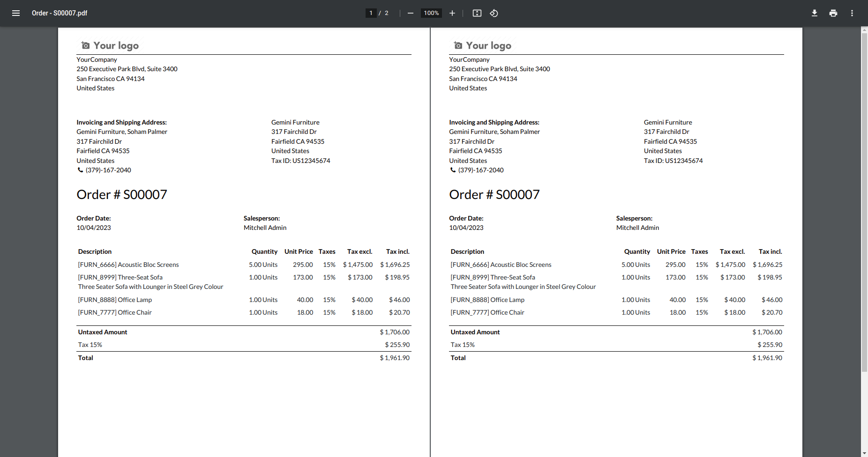The image size is (868, 457).
Task: Select 'Order # S00007' heading on left page
Action: coord(122,195)
